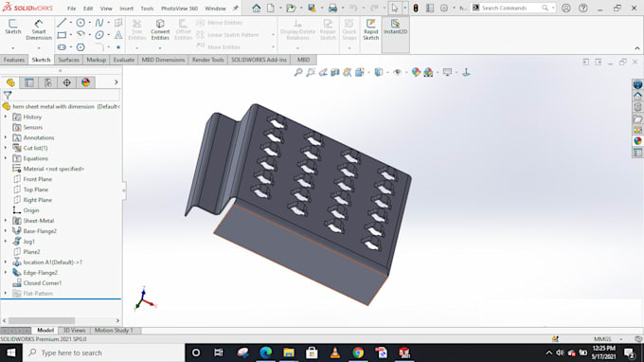Click the Sketch tool button

point(12,27)
